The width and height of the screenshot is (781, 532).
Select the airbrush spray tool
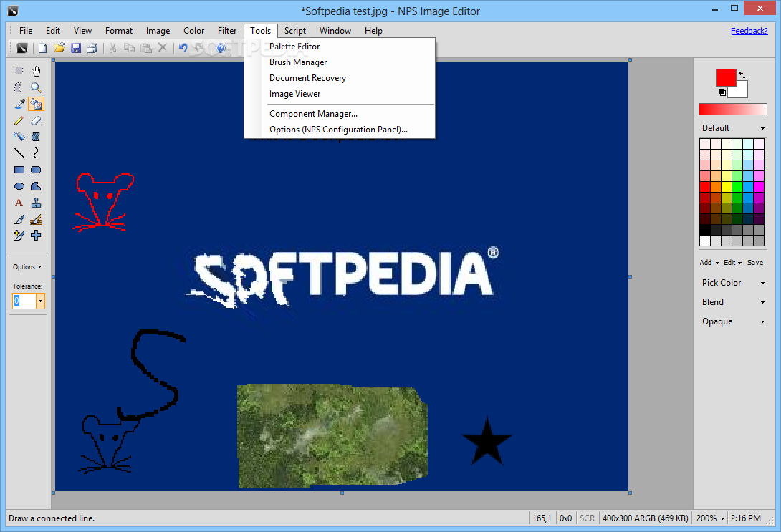point(19,136)
